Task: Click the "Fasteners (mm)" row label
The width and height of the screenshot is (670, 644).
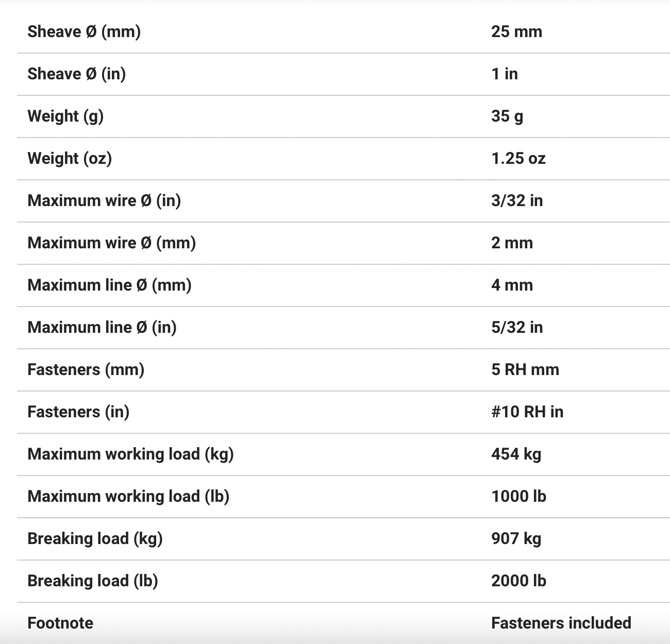Action: (86, 369)
